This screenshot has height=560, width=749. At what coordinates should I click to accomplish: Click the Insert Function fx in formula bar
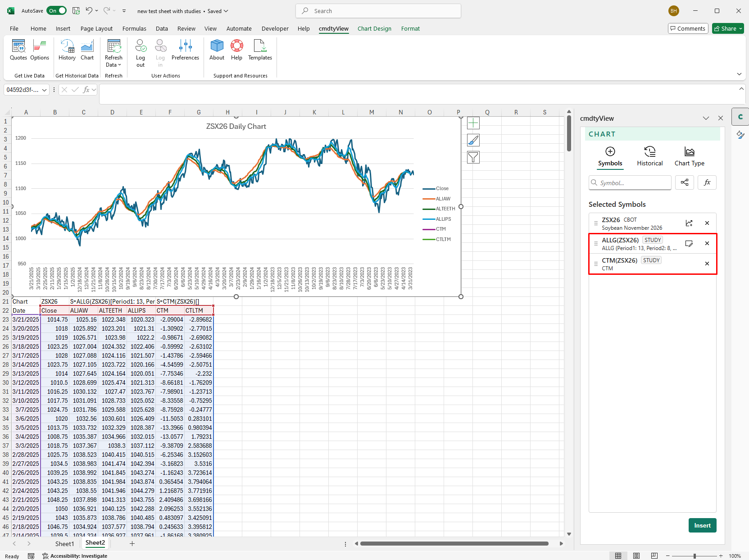pos(86,90)
